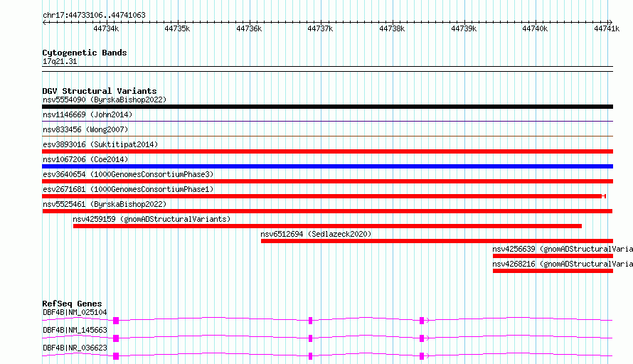Click the red esv3640654 variant bar
The width and height of the screenshot is (633, 364).
pos(327,181)
